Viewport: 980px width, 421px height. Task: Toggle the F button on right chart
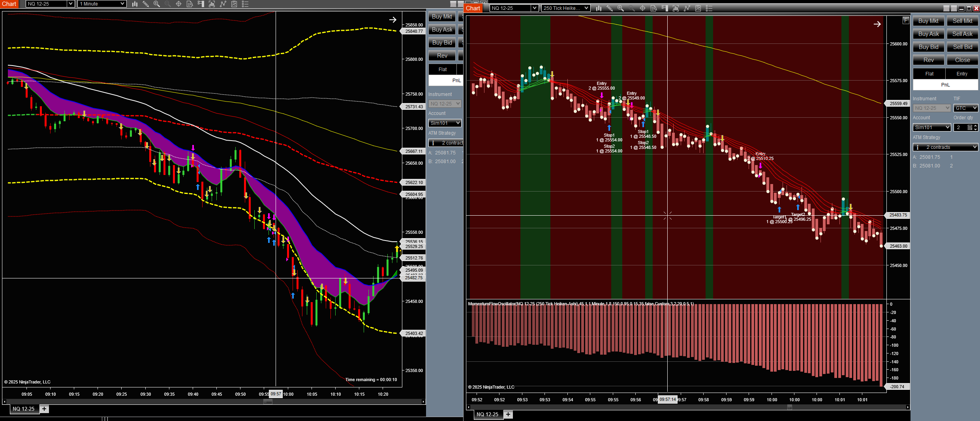pos(906,21)
